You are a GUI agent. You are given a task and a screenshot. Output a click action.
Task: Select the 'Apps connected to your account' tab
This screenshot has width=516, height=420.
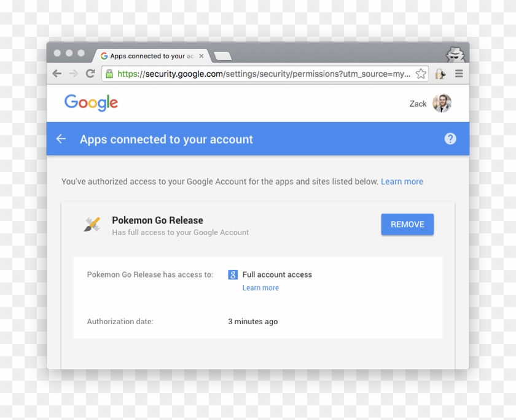[150, 56]
